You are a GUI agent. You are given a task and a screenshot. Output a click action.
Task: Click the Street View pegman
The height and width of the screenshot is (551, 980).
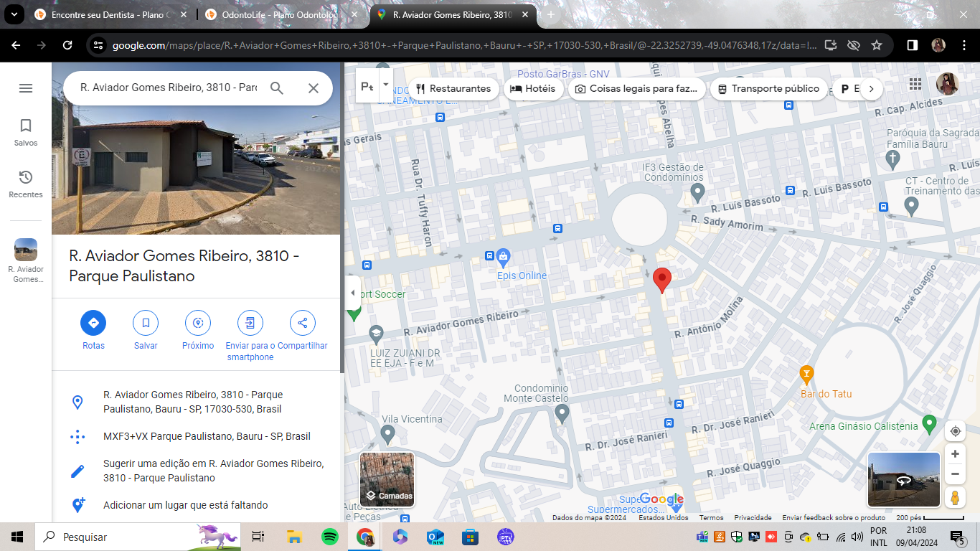click(x=955, y=497)
